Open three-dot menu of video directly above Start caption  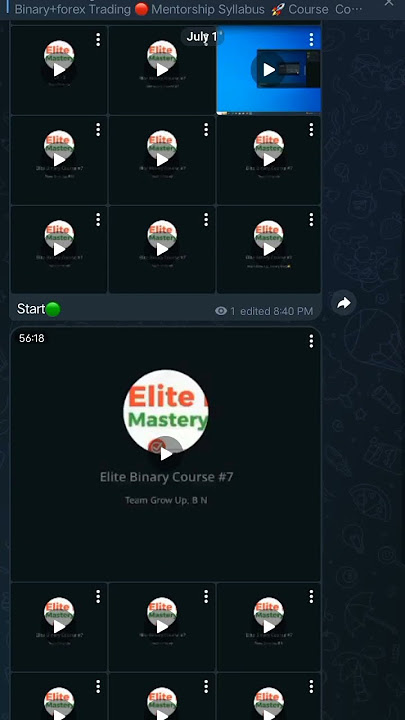[x=98, y=220]
